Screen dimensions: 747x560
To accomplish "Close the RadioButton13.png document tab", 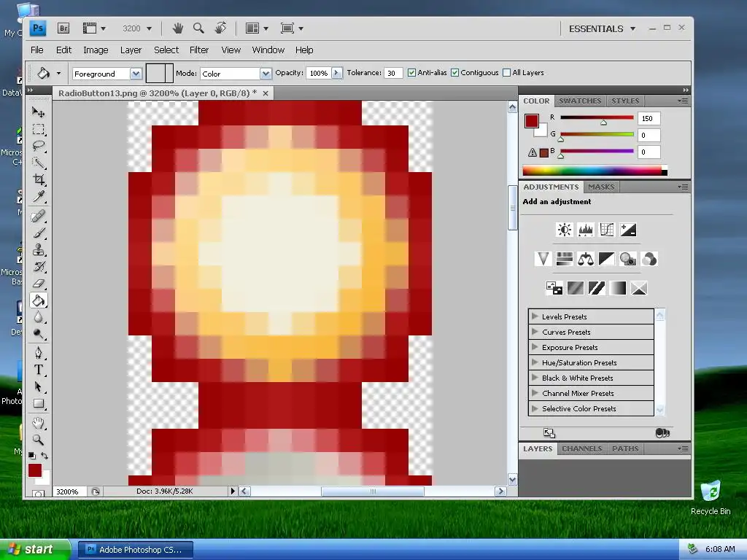I will tap(266, 93).
